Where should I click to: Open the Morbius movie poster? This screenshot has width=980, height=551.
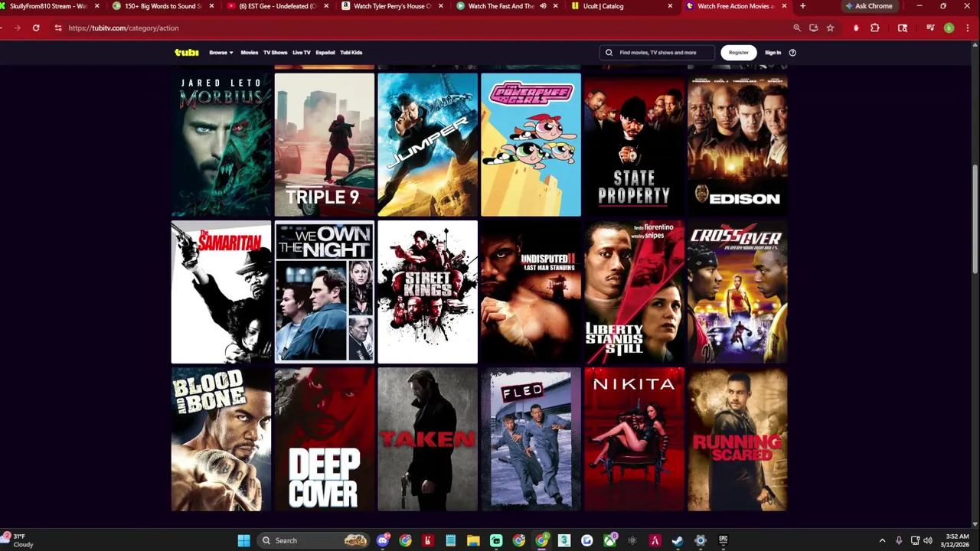(x=220, y=145)
